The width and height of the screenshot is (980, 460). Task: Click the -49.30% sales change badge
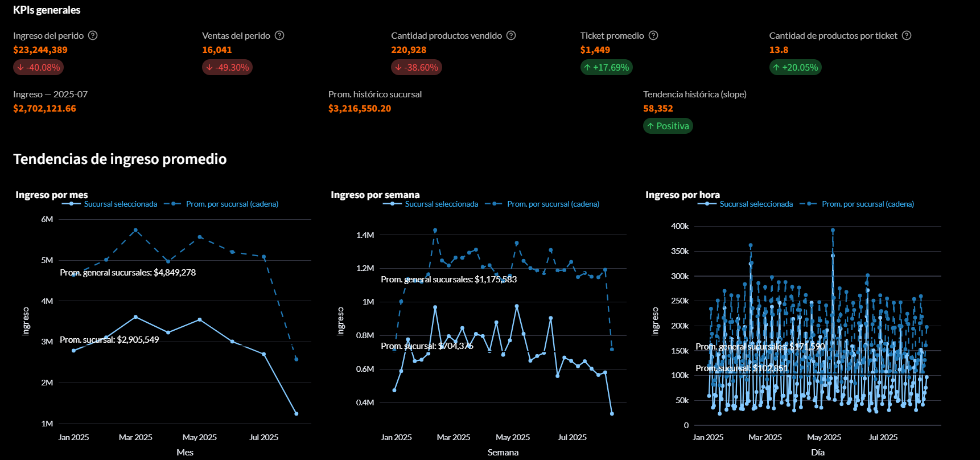(227, 67)
